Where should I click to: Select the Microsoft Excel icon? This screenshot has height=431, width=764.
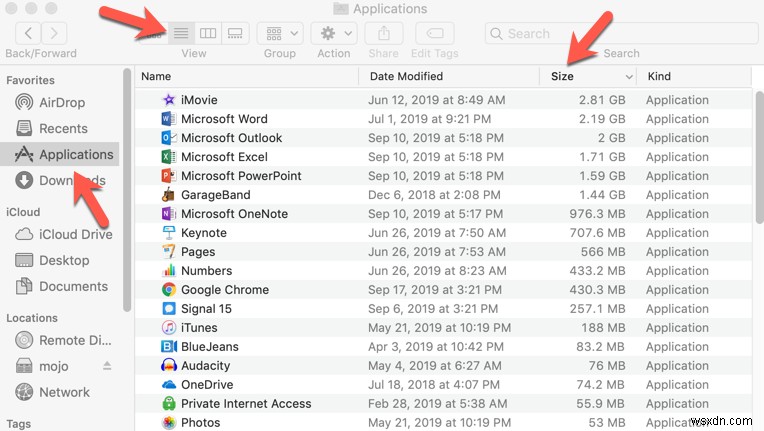coord(169,157)
